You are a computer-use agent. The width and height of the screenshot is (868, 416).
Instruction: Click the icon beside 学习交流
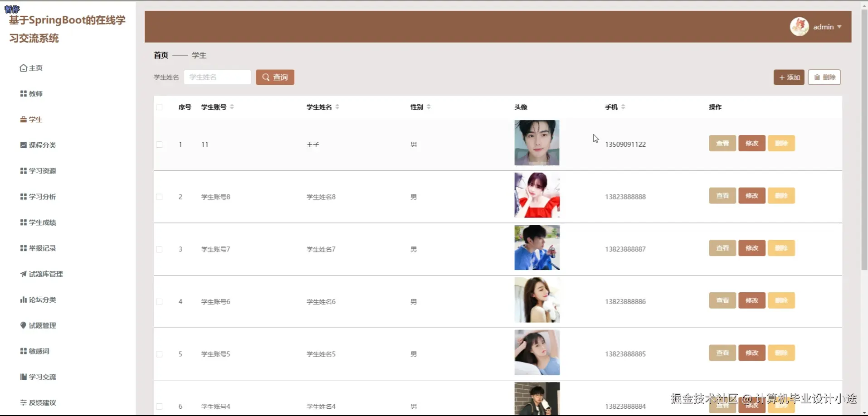click(x=24, y=377)
